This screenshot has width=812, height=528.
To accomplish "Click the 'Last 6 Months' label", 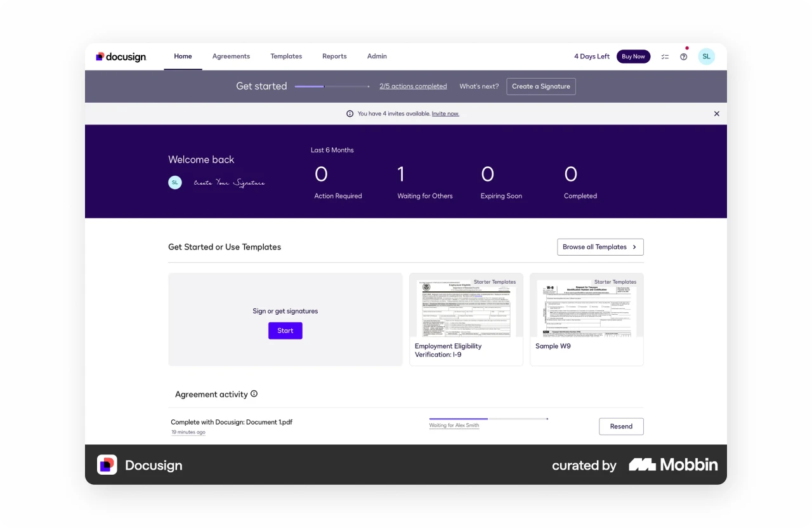I will [332, 150].
